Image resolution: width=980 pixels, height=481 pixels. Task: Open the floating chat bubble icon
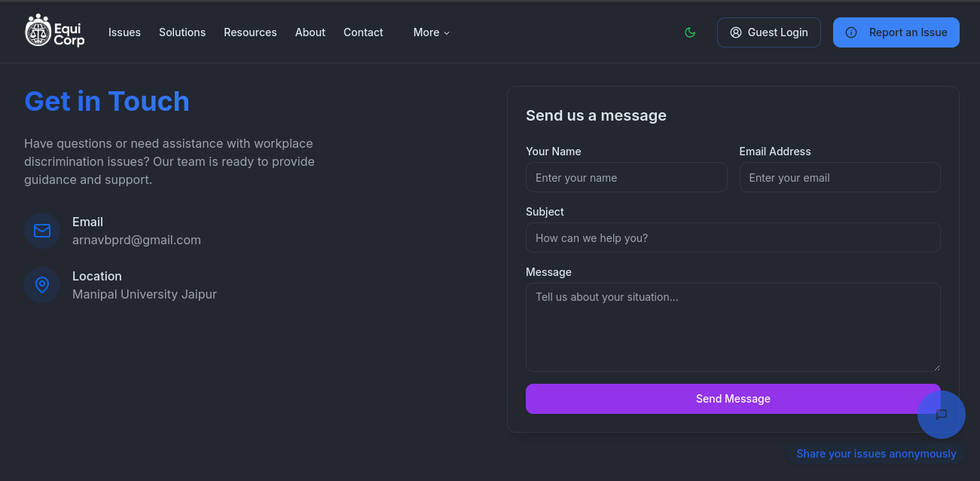point(941,415)
